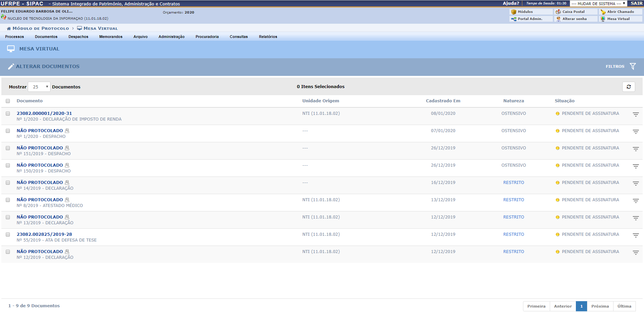Open the Processos menu
This screenshot has height=312, width=644.
click(x=15, y=37)
